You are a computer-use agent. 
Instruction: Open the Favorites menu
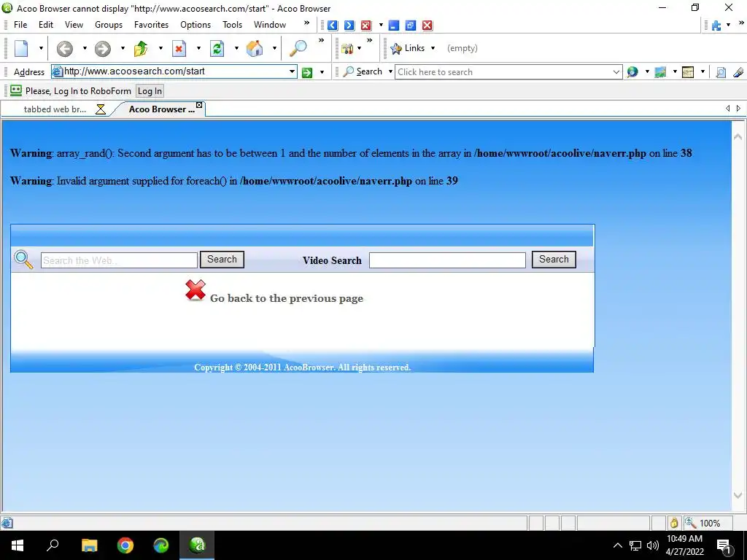[151, 25]
